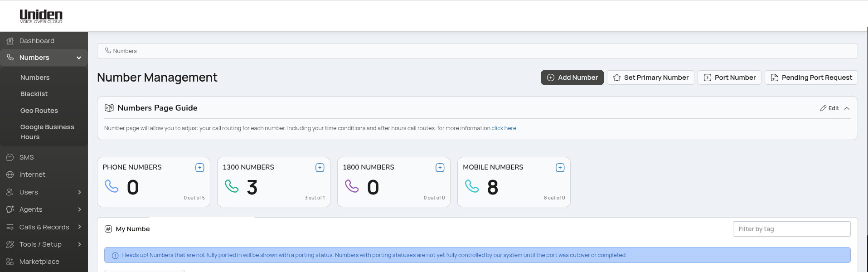Click plus icon on 1300 NUMBERS card
Image resolution: width=868 pixels, height=272 pixels.
point(320,168)
